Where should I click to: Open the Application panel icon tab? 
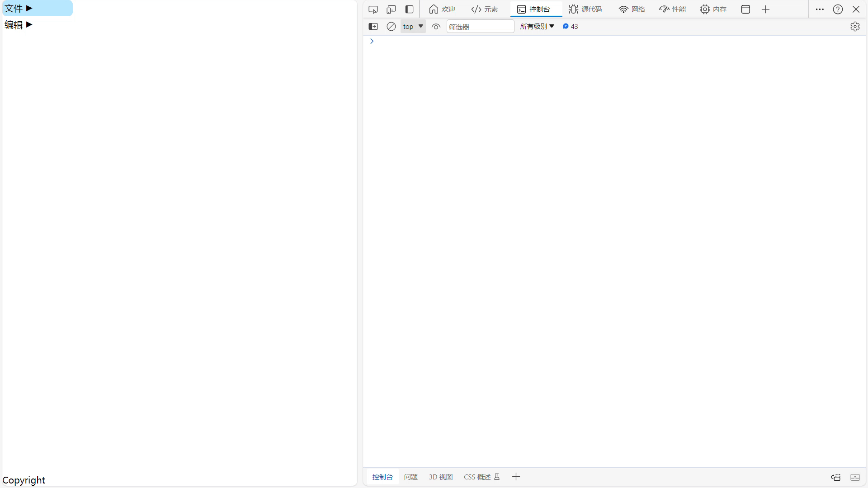tap(746, 9)
